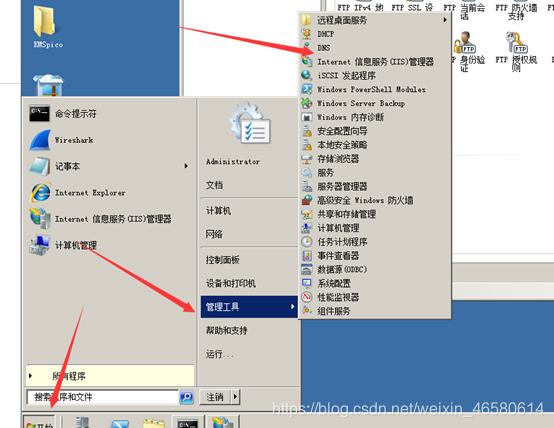Click IIS Manager icon in admin tools submenu
554x428 pixels.
[x=307, y=61]
